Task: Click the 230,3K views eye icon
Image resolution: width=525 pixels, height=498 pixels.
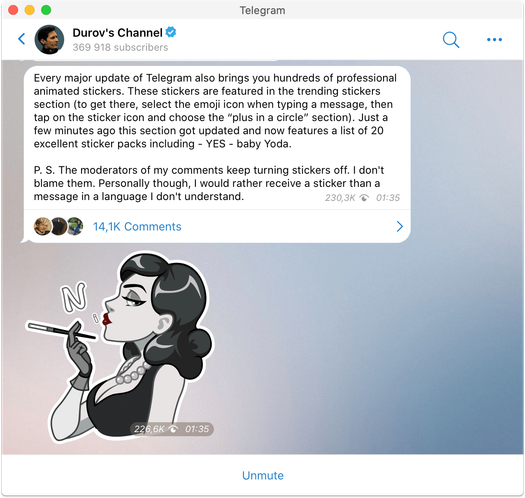Action: [x=364, y=198]
